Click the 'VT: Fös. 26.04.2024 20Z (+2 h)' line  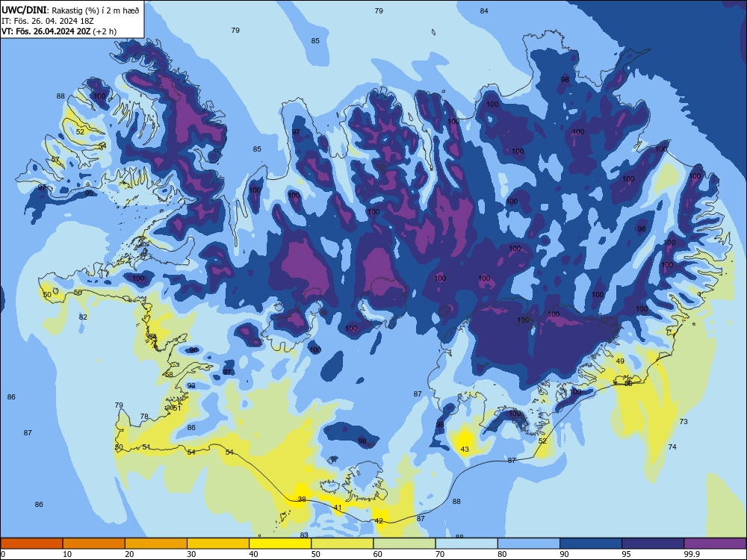[58, 31]
